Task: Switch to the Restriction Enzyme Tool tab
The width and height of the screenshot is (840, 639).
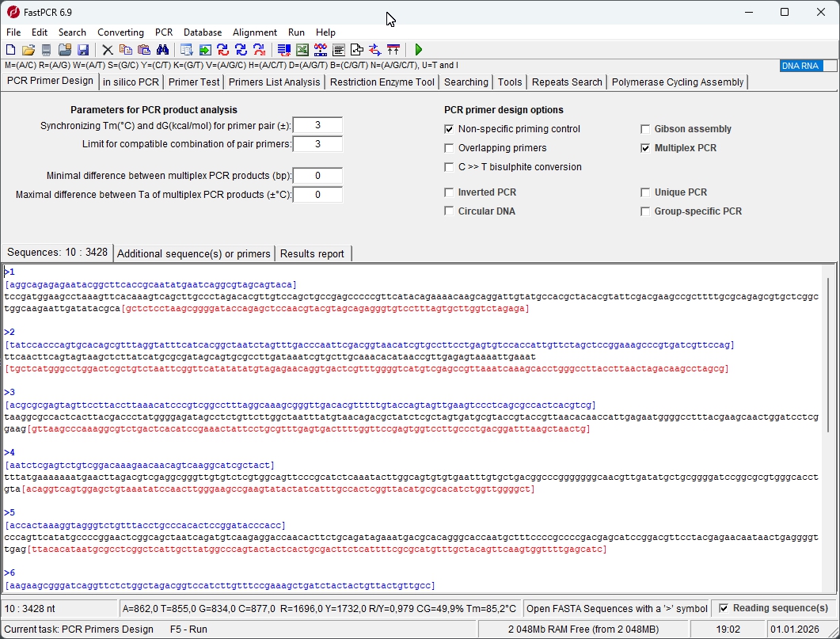Action: pos(382,82)
